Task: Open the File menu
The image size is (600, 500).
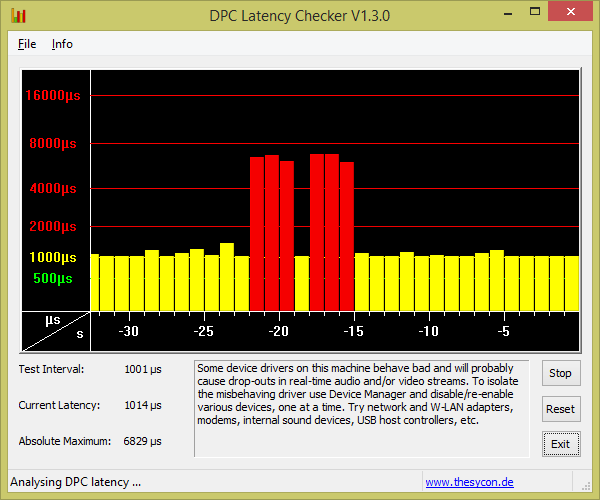Action: click(x=27, y=44)
